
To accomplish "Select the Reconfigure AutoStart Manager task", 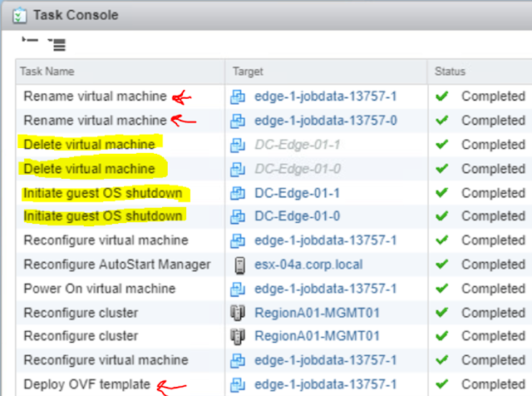I will click(117, 265).
